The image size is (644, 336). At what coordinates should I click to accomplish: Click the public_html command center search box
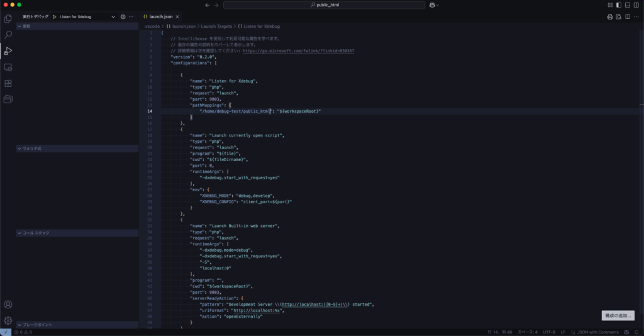(x=324, y=5)
